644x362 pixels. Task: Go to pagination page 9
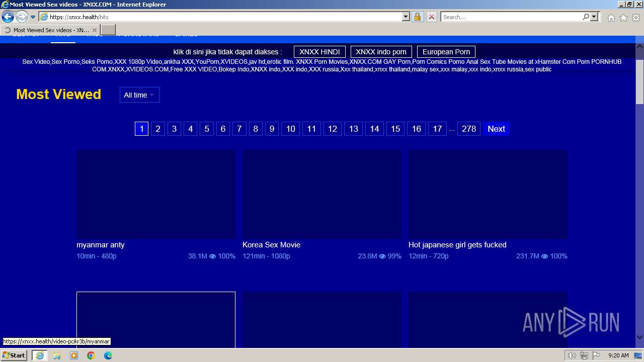click(x=272, y=129)
